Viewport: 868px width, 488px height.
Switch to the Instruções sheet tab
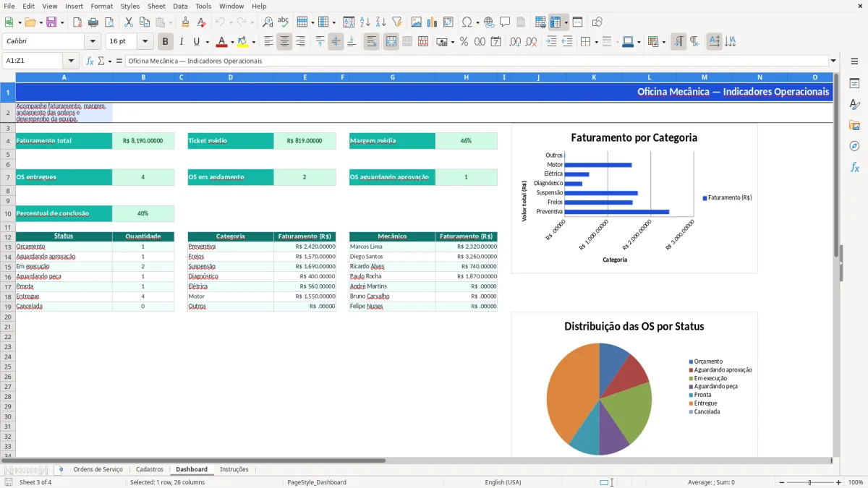[234, 470]
